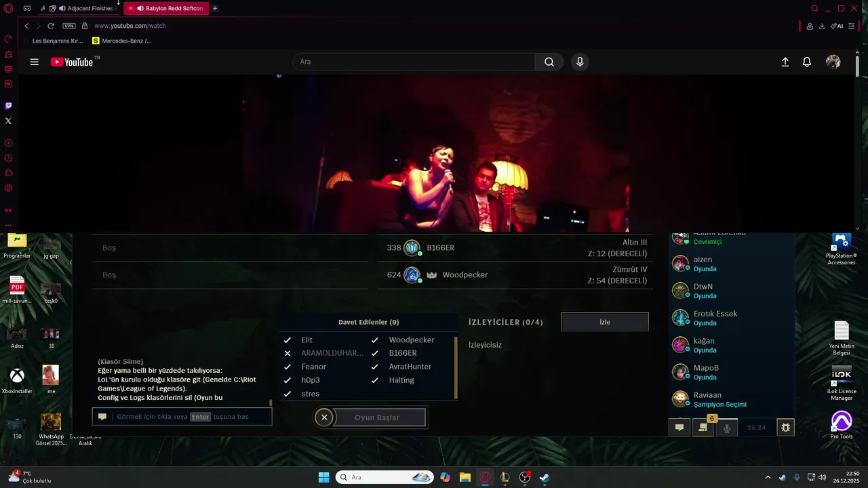Open the YouTube hamburger guide menu
This screenshot has height=488, width=868.
35,62
